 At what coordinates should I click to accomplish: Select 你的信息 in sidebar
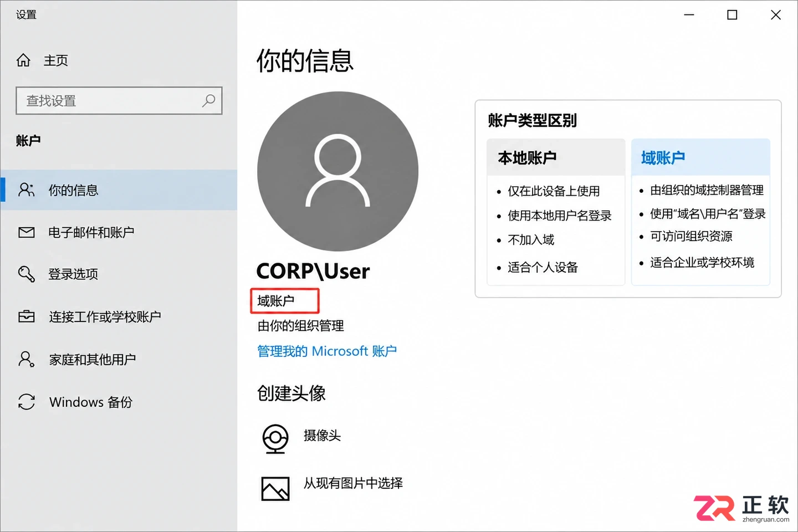click(x=119, y=190)
